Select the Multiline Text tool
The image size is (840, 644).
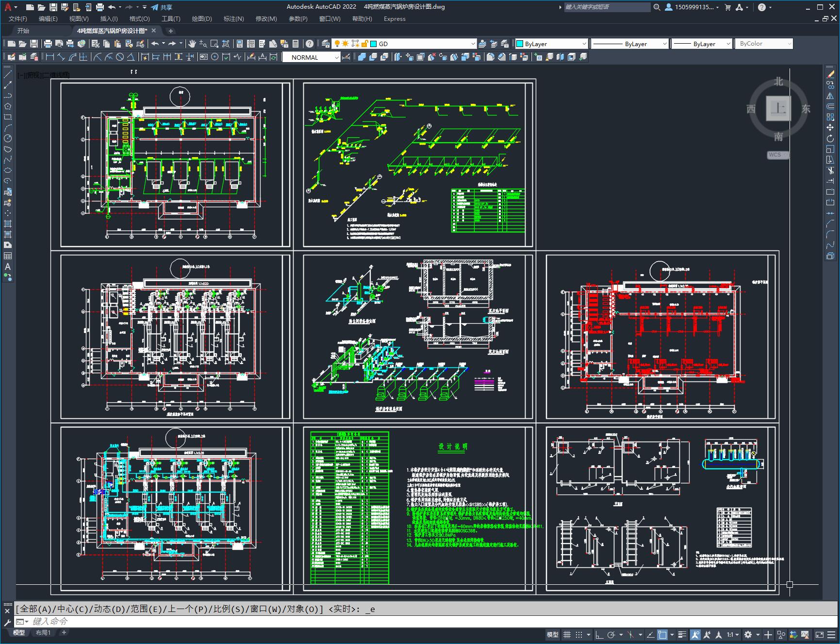(x=8, y=266)
